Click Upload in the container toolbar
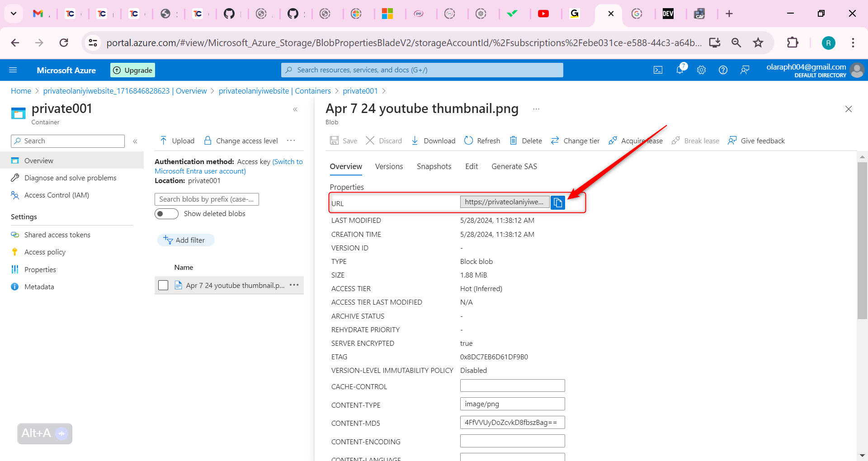Screen dimensions: 868x461 point(177,141)
